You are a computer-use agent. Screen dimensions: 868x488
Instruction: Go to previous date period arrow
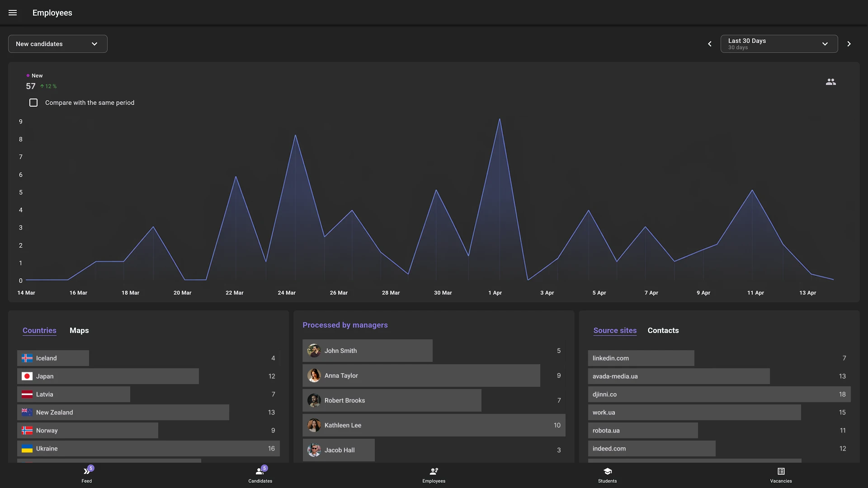pyautogui.click(x=709, y=44)
